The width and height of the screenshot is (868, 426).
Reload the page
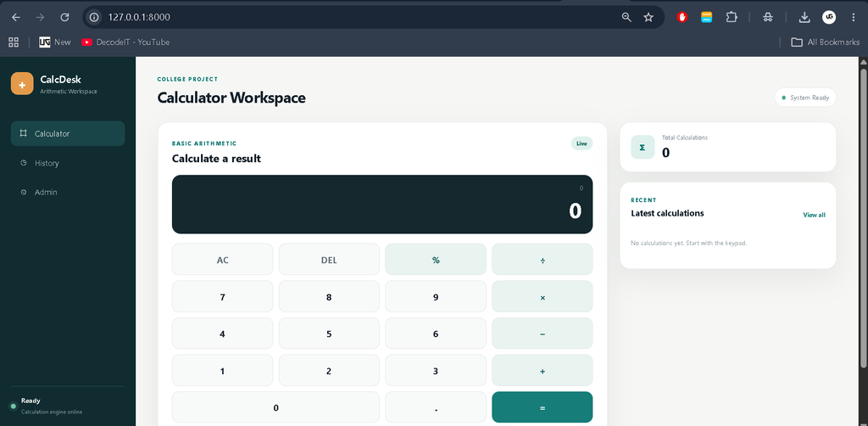click(x=64, y=17)
